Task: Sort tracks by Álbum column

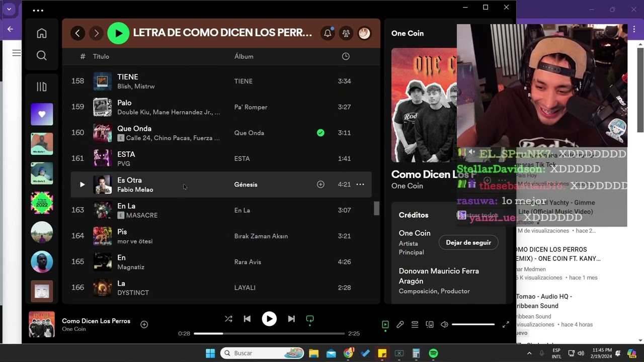Action: [x=244, y=56]
